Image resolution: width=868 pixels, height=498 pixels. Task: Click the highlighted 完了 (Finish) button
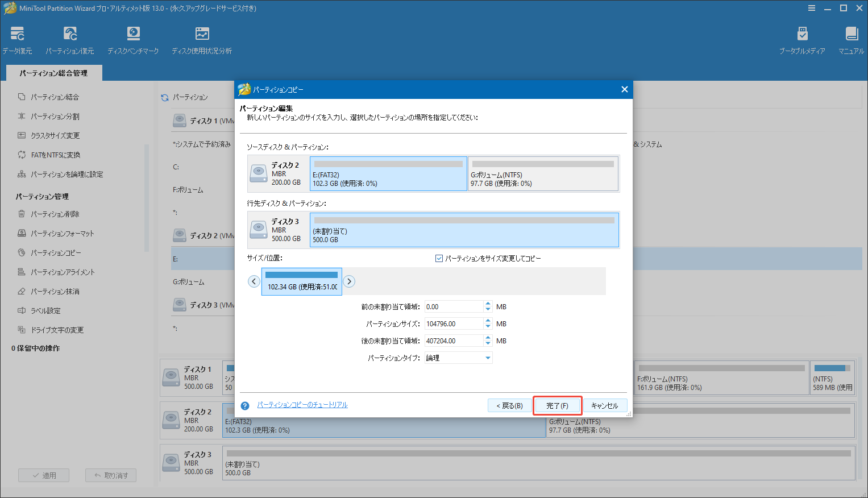557,405
